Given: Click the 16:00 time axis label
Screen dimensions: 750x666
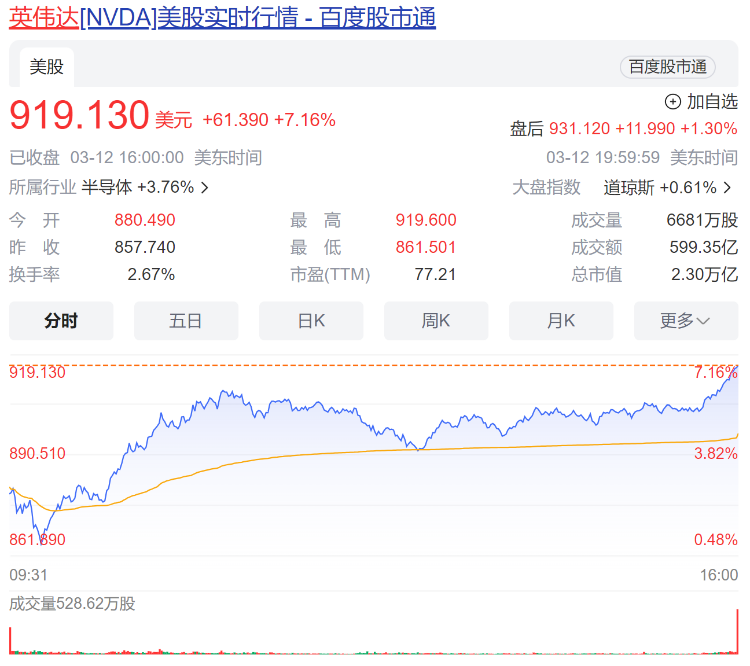Looking at the screenshot, I should pos(719,575).
